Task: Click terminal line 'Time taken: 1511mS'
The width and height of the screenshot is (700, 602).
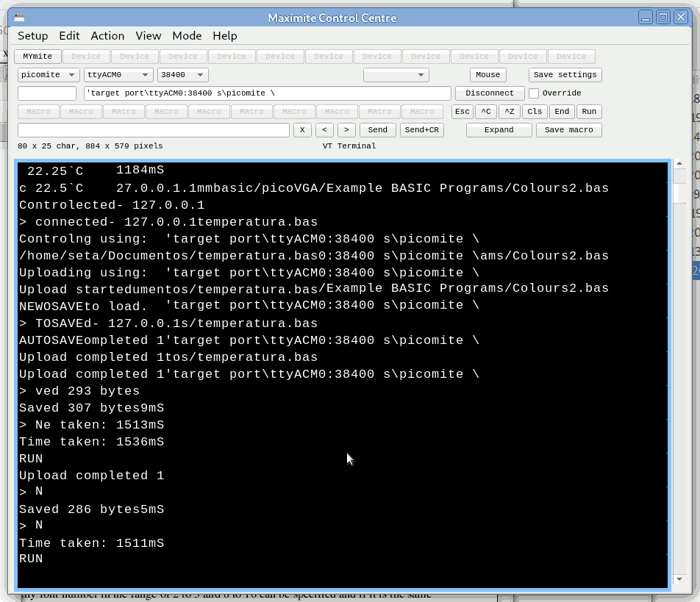Action: (91, 543)
